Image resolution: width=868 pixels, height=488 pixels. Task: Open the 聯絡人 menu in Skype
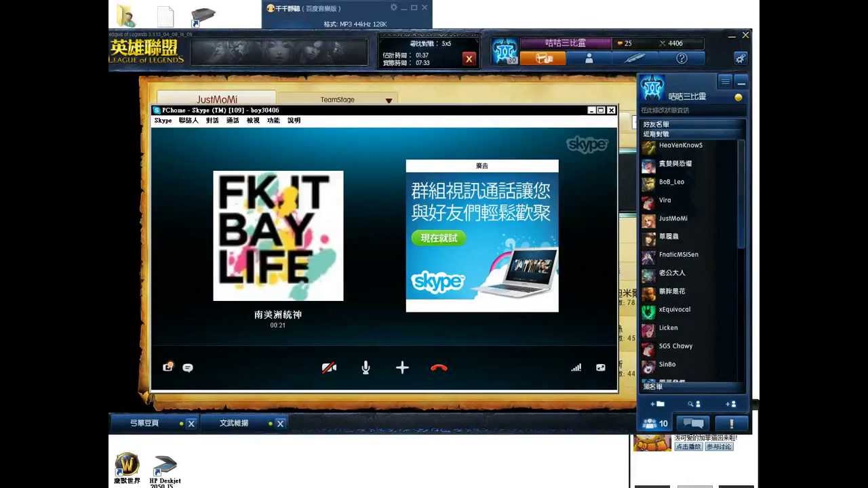[x=189, y=120]
